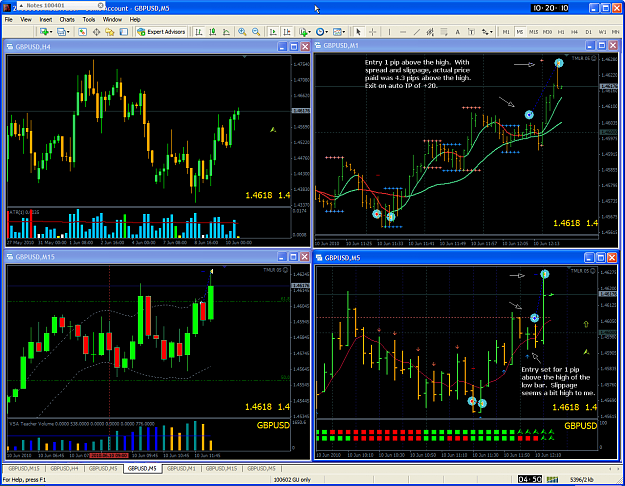This screenshot has width=625, height=486.
Task: Expand the Templates dropdown arrow
Action: (344, 32)
